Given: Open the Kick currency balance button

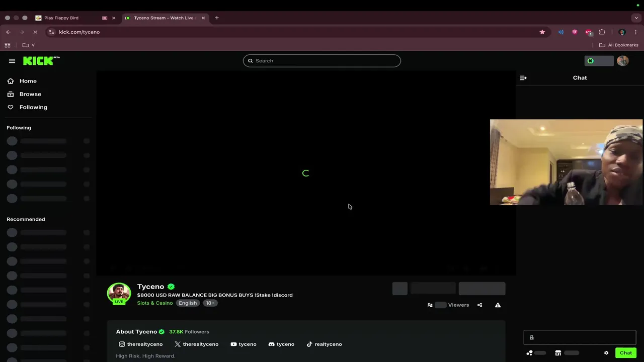Looking at the screenshot, I should (x=599, y=61).
